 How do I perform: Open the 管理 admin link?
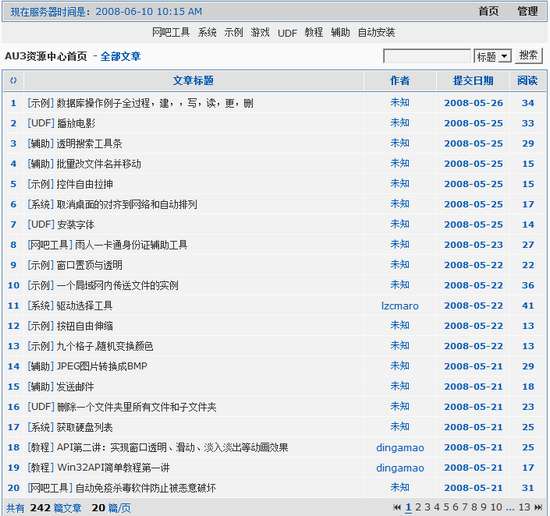tap(528, 11)
